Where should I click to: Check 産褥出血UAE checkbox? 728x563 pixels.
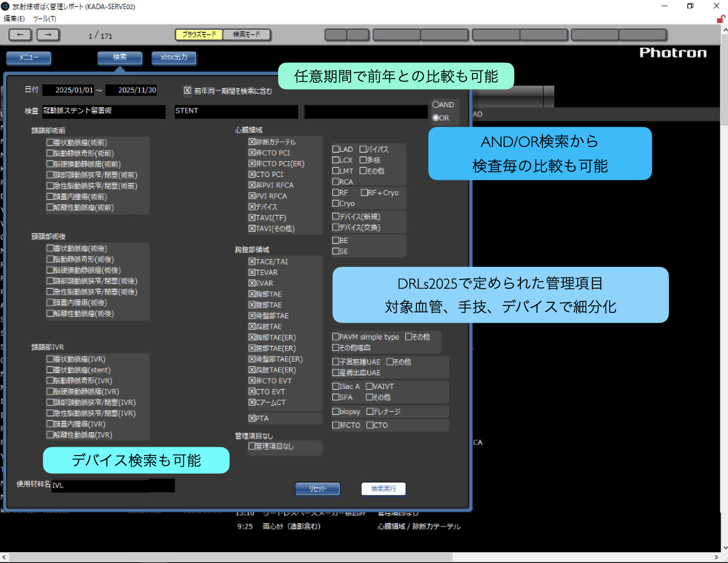(x=336, y=373)
